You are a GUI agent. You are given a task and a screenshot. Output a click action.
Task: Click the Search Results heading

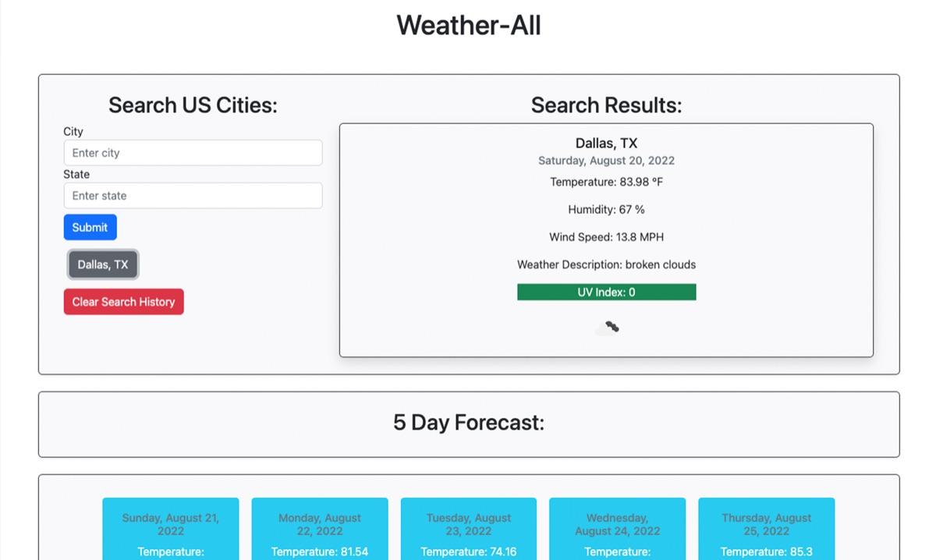click(x=607, y=105)
